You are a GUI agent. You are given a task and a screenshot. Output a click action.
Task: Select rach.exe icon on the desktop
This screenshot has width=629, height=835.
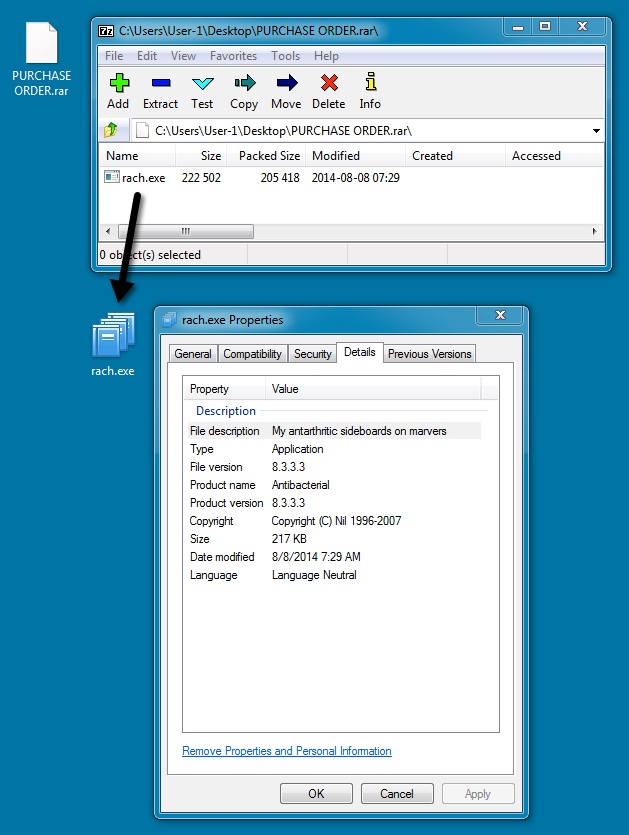pyautogui.click(x=112, y=345)
